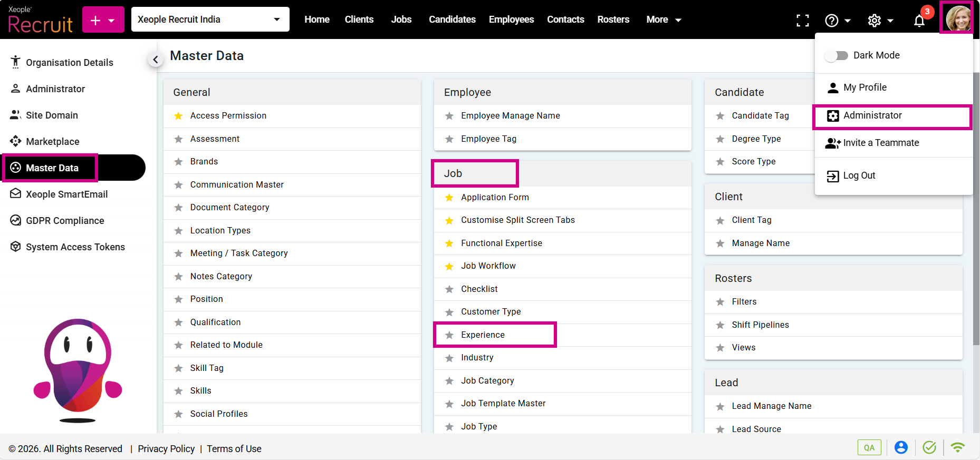Toggle Dark Mode switch
The height and width of the screenshot is (460, 980).
(x=837, y=55)
